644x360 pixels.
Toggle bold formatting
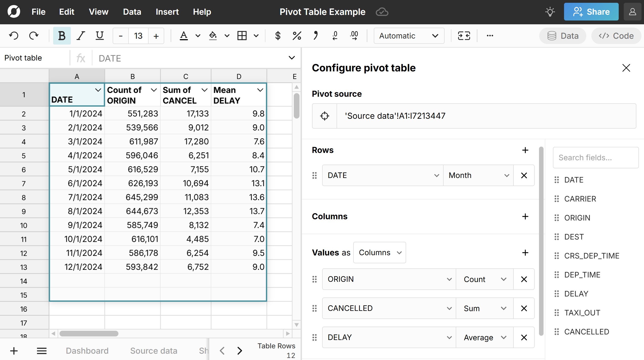pyautogui.click(x=61, y=35)
